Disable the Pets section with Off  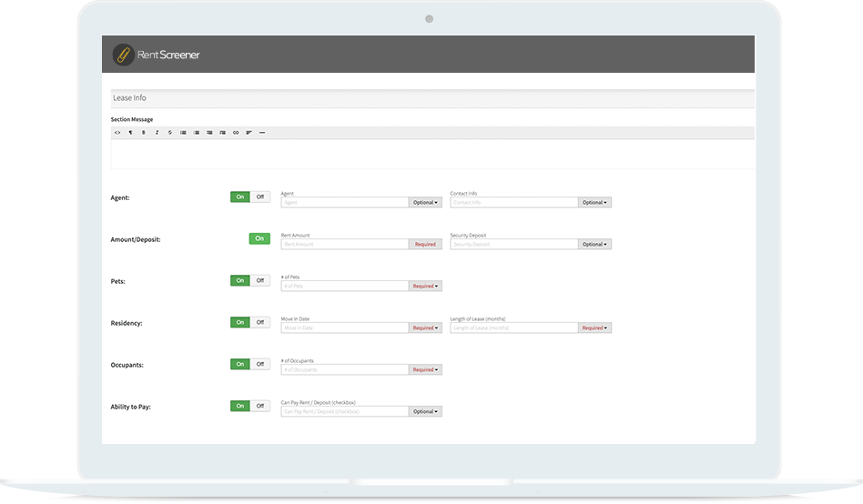tap(259, 280)
